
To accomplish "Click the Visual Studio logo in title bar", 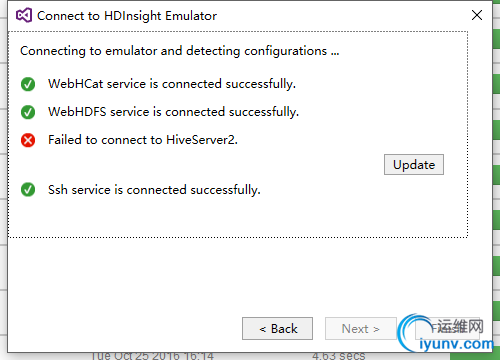I will (24, 15).
